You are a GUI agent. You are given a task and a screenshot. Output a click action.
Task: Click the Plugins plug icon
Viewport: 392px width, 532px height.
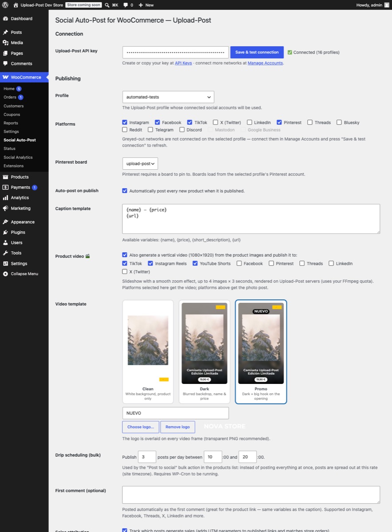pos(5,232)
